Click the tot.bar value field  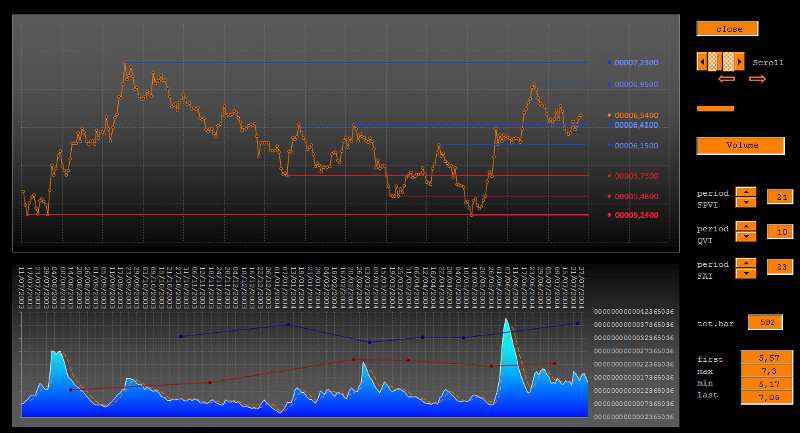point(765,322)
